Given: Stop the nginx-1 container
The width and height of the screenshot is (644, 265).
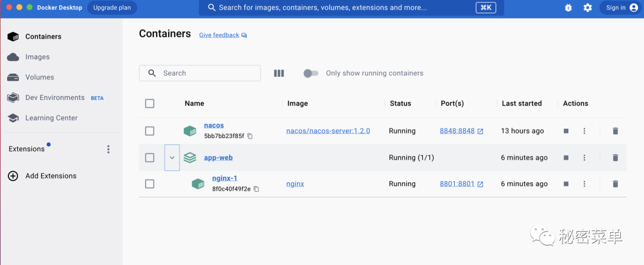Looking at the screenshot, I should pos(566,184).
